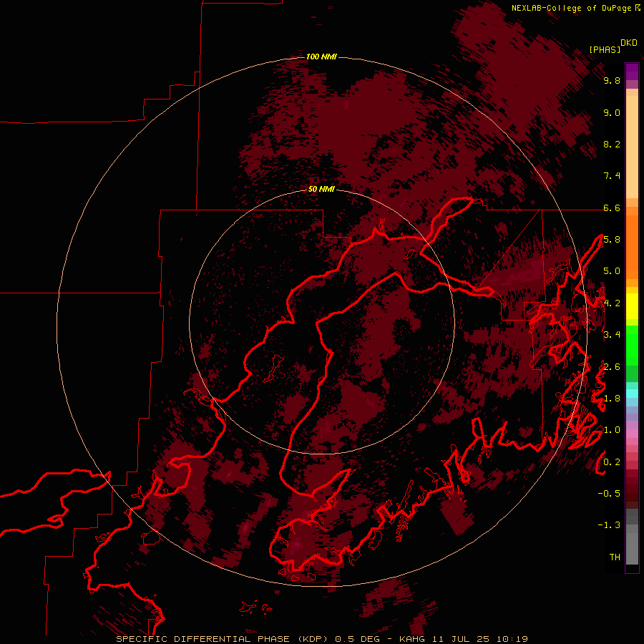Select the 50 NMI range ring label
Viewport: 644px width, 644px height.
pos(321,189)
